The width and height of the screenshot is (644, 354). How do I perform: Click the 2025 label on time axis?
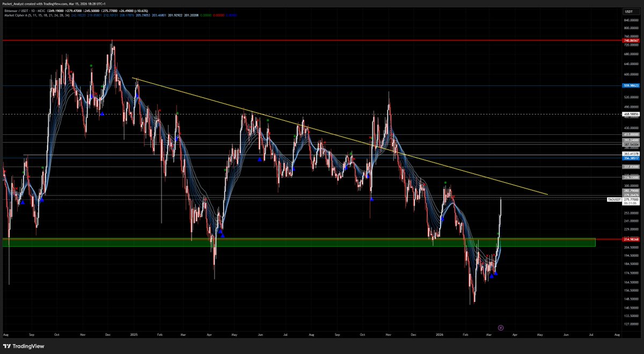pyautogui.click(x=134, y=334)
